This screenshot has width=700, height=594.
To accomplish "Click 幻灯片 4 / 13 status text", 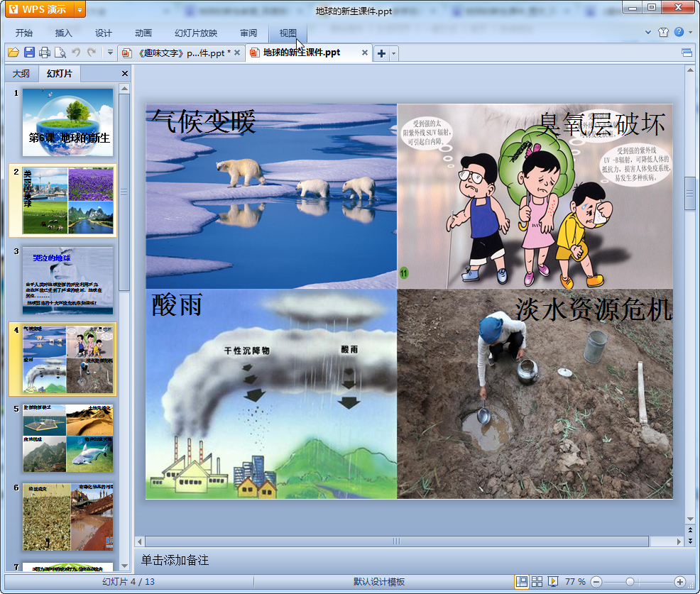I will click(x=128, y=581).
